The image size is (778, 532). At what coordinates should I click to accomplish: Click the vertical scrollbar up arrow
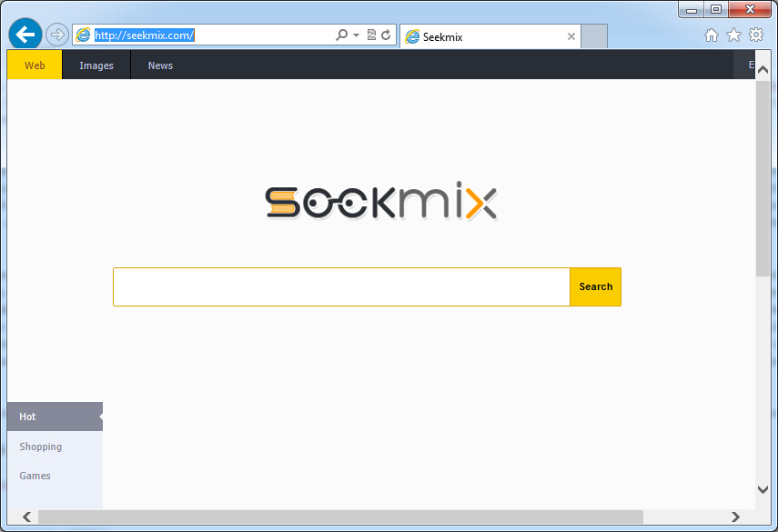coord(763,70)
